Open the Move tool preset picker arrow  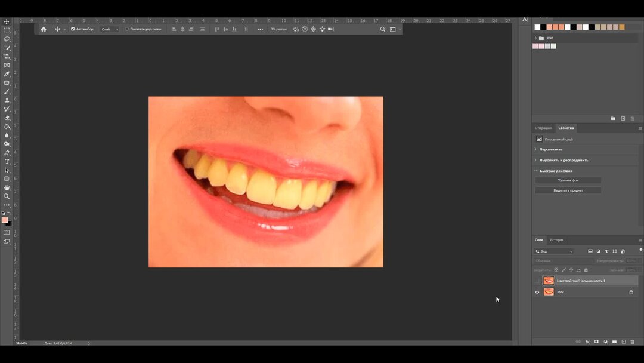[64, 30]
